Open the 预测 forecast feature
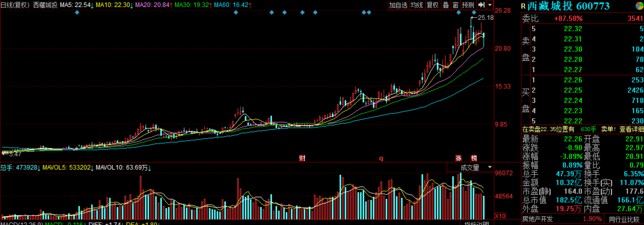The image size is (644, 225). 468,5
